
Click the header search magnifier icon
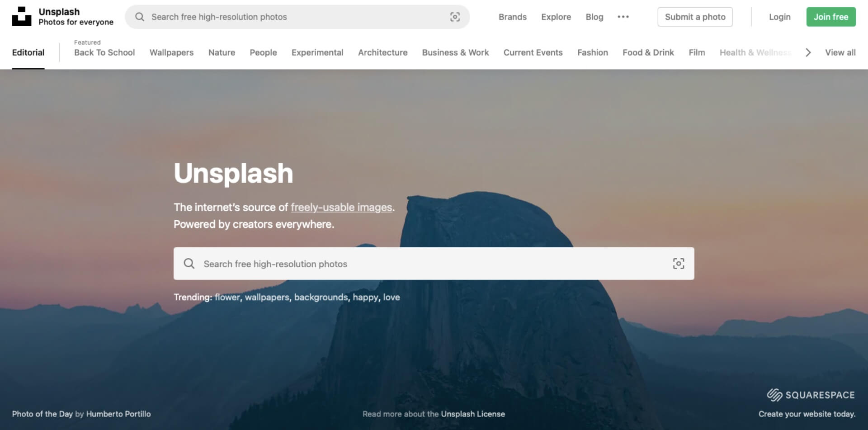tap(140, 17)
